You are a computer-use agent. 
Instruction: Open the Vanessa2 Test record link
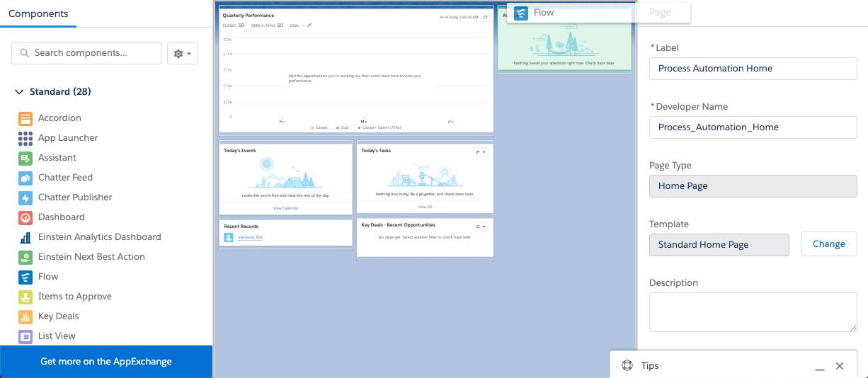click(250, 237)
